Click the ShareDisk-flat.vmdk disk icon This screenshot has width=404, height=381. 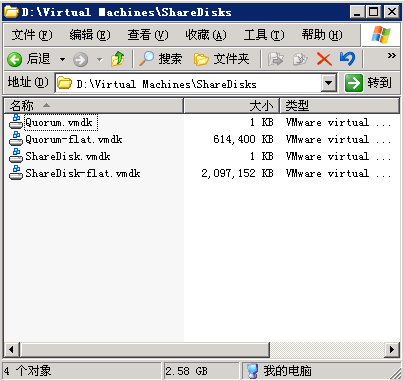[x=16, y=172]
